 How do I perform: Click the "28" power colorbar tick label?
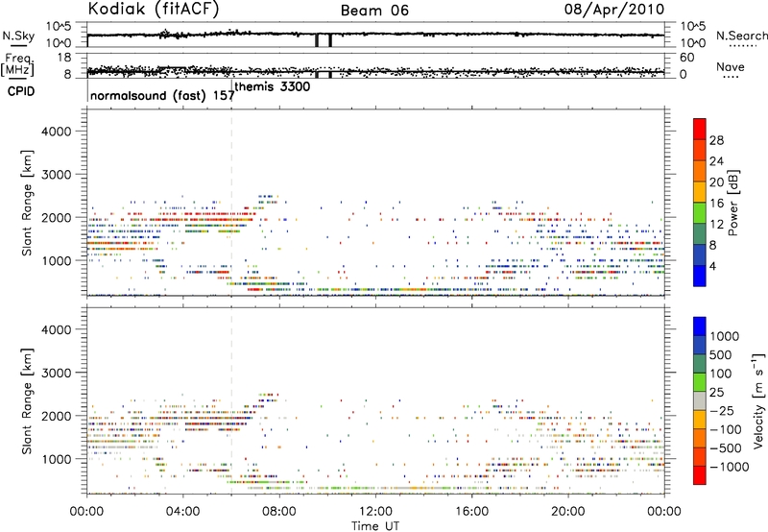click(x=716, y=140)
